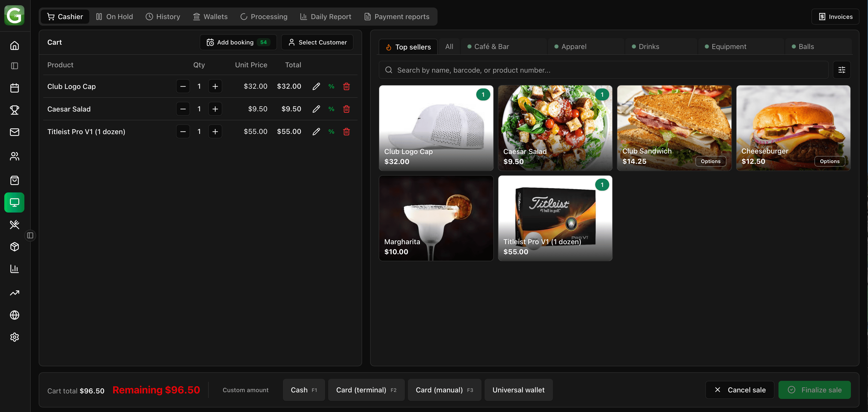The width and height of the screenshot is (868, 412).
Task: Filter products by Apparel
Action: 586,47
